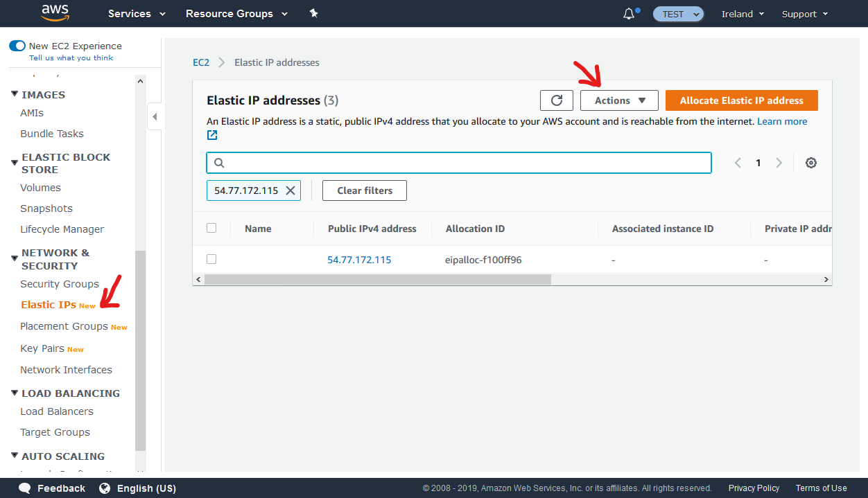Open the Terms of Use link
Image resolution: width=868 pixels, height=498 pixels.
click(x=821, y=488)
